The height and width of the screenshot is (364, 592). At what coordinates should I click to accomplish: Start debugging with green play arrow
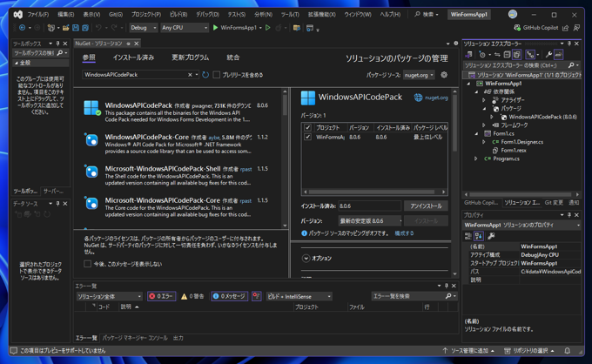(x=215, y=28)
